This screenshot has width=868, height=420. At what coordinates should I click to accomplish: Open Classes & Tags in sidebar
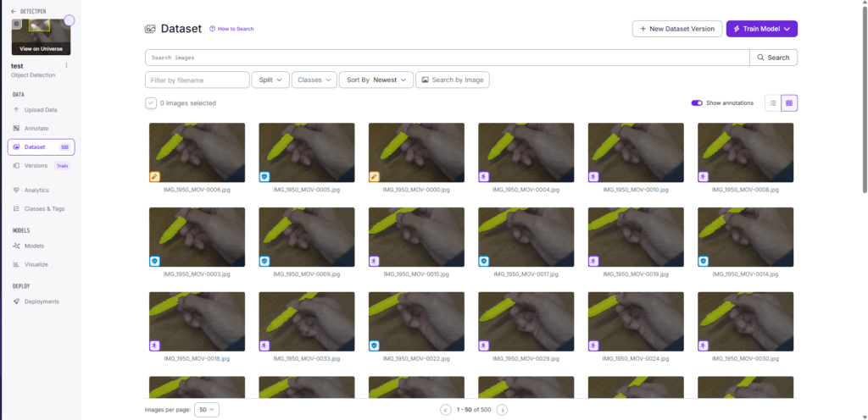tap(45, 208)
